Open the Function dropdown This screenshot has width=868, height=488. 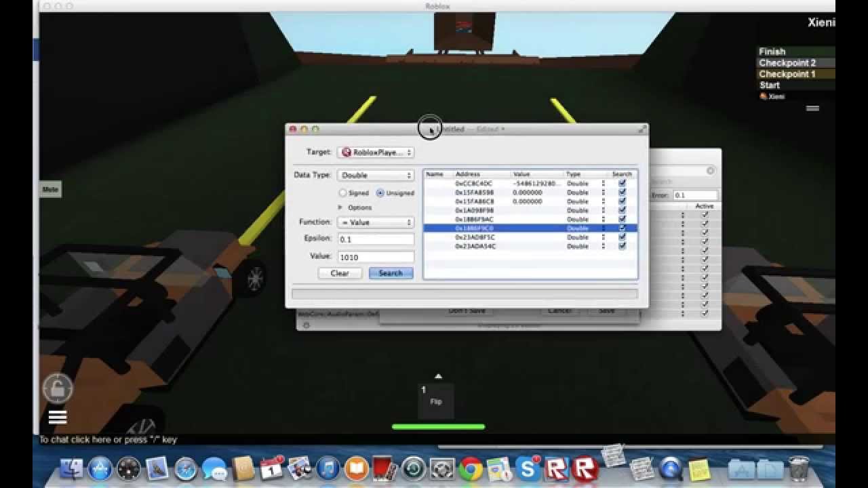pyautogui.click(x=375, y=222)
